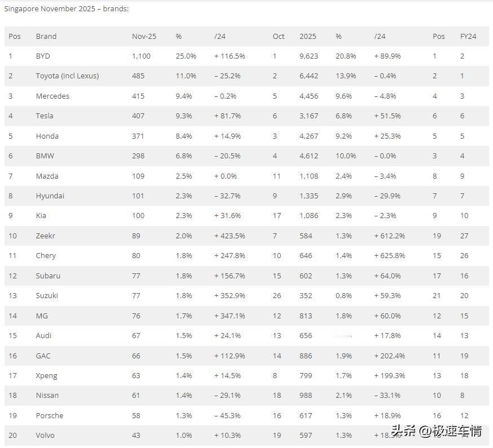
Task: Click BYD's 9,623 total for 2025
Action: 309,56
